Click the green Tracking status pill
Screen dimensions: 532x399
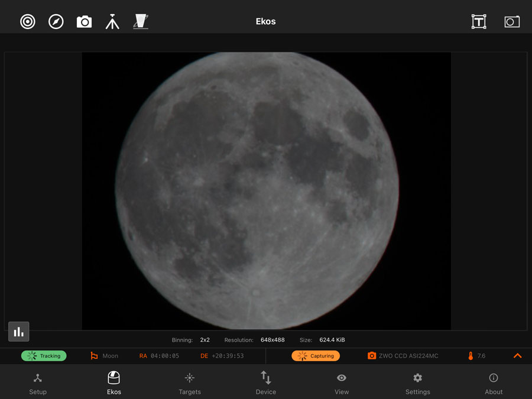pos(44,356)
